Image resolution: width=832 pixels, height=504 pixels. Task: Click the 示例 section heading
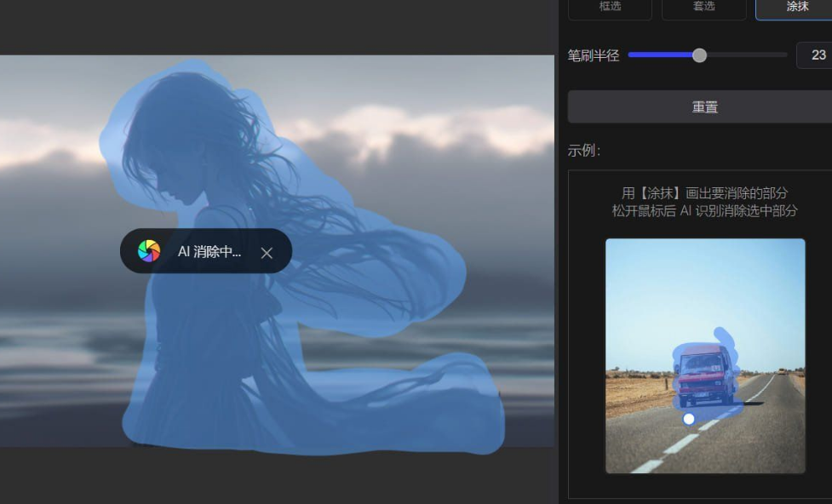tap(584, 151)
